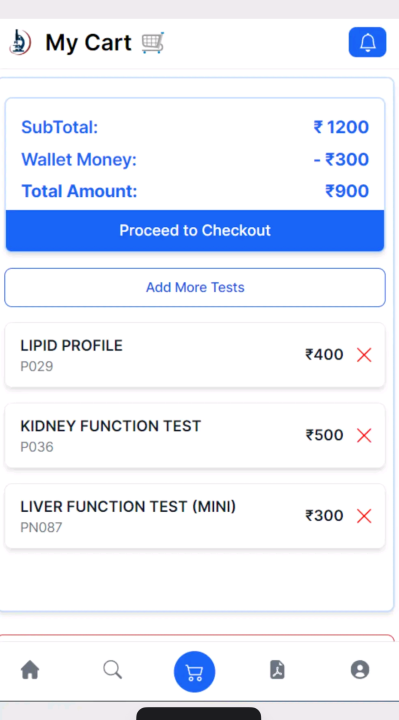Image resolution: width=399 pixels, height=720 pixels.
Task: Select the cart tab in bottom bar
Action: coord(194,672)
